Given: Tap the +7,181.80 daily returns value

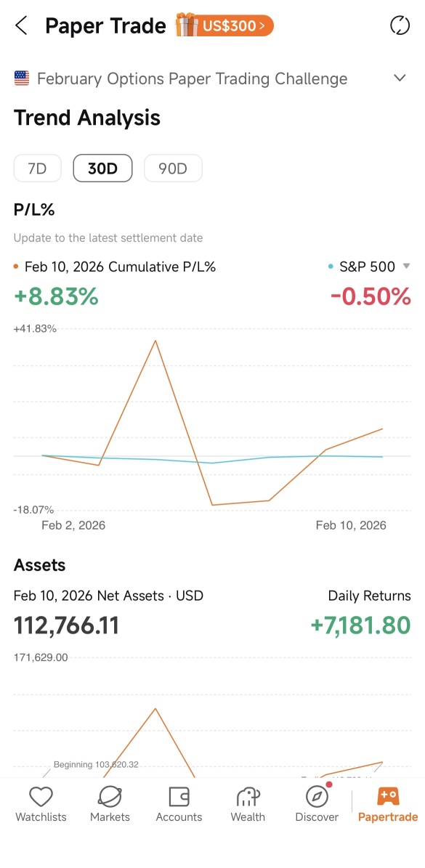Looking at the screenshot, I should pyautogui.click(x=361, y=625).
